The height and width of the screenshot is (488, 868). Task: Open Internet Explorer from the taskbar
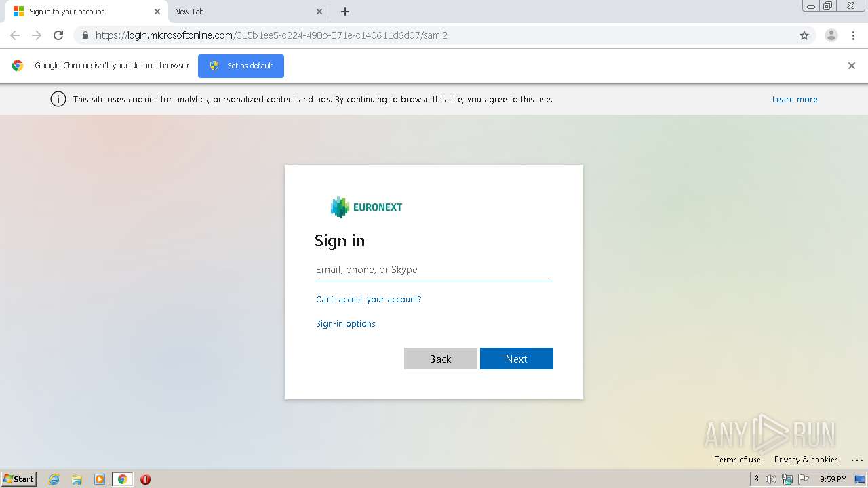point(54,479)
